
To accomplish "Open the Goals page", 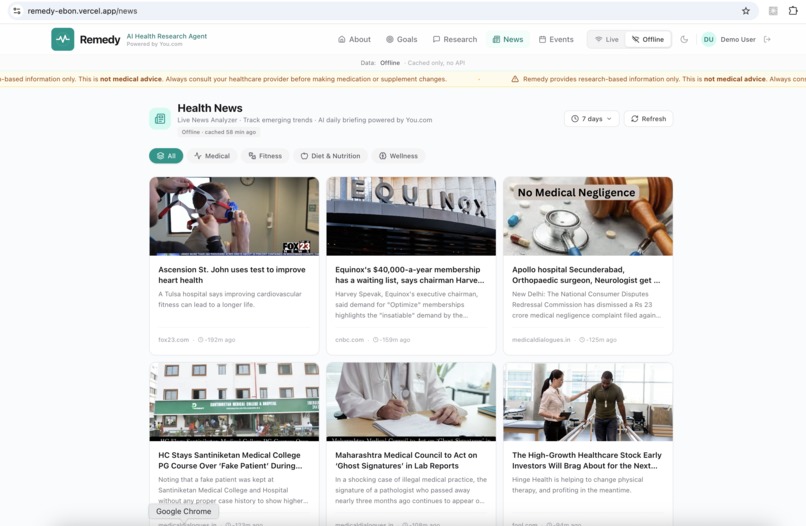I will click(x=401, y=39).
